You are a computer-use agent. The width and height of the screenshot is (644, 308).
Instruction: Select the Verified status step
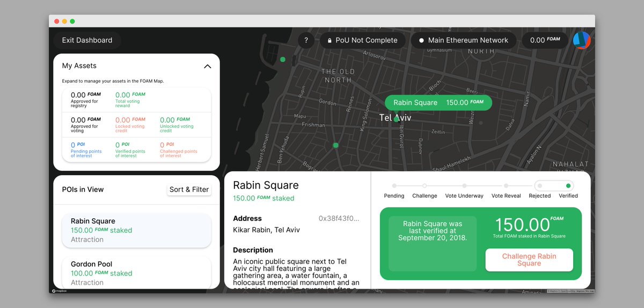pos(568,191)
